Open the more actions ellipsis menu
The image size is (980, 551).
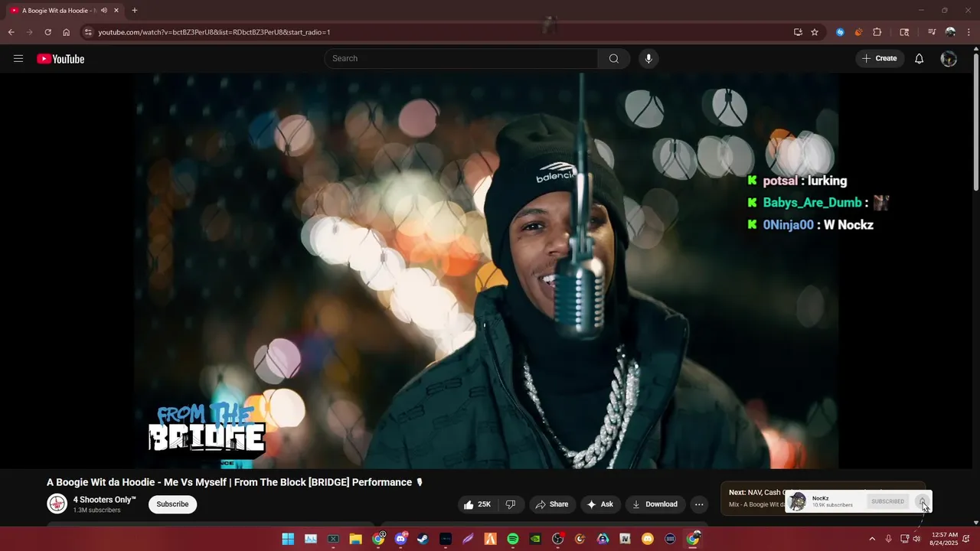tap(699, 504)
